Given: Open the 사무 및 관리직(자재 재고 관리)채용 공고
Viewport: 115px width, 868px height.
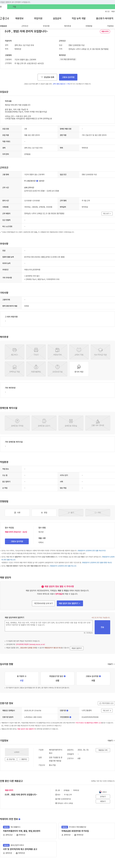Looking at the screenshot, I should (x=20, y=849).
